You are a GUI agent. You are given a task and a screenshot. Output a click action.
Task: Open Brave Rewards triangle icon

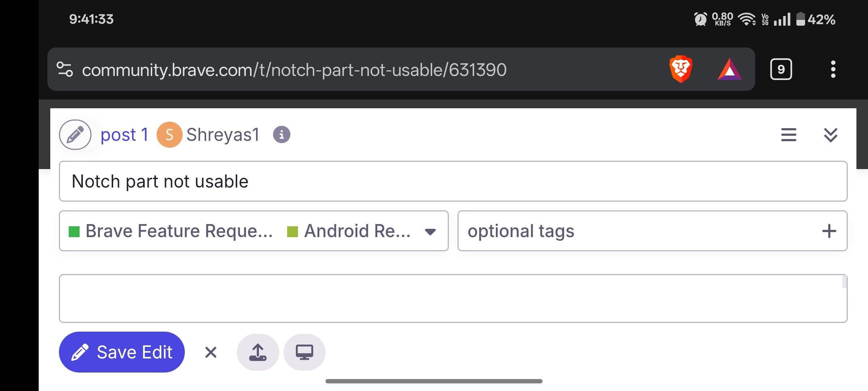[x=730, y=69]
